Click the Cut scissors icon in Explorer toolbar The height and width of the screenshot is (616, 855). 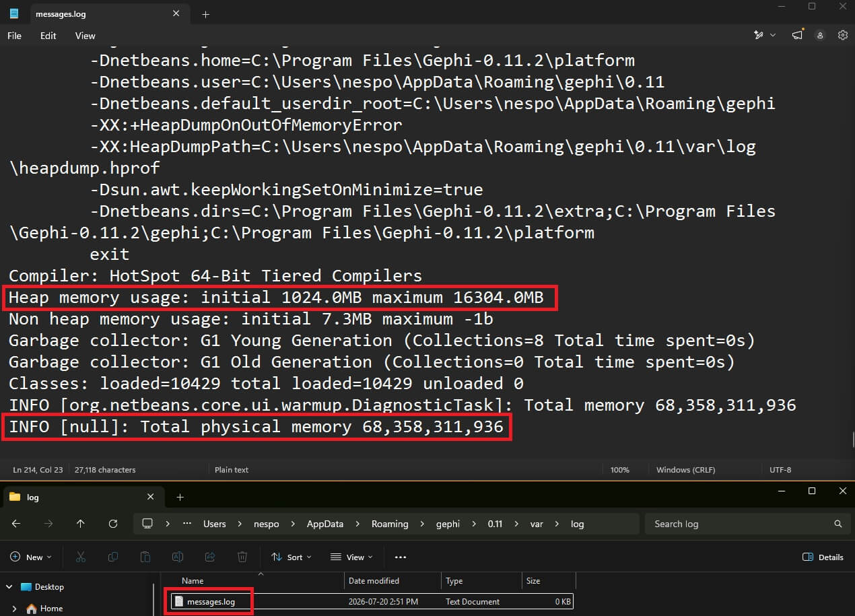[x=81, y=557]
